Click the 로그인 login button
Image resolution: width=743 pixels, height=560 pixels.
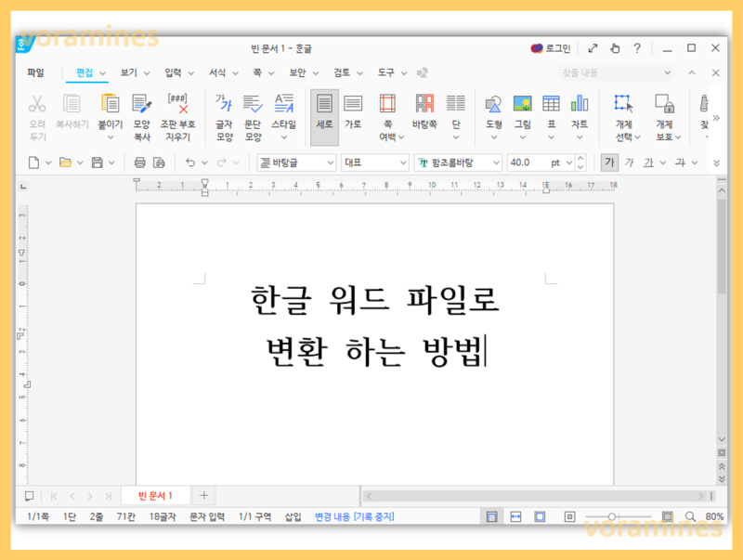[554, 47]
